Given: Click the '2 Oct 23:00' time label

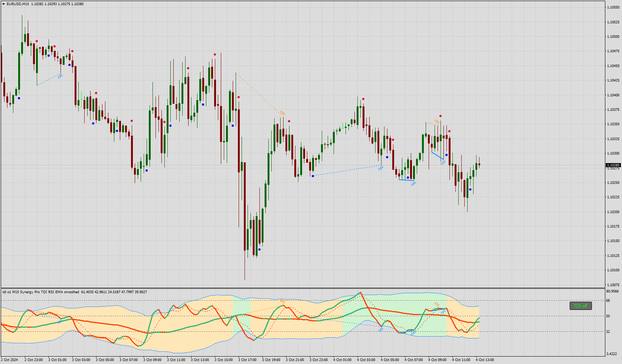Looking at the screenshot, I should pyautogui.click(x=33, y=360).
